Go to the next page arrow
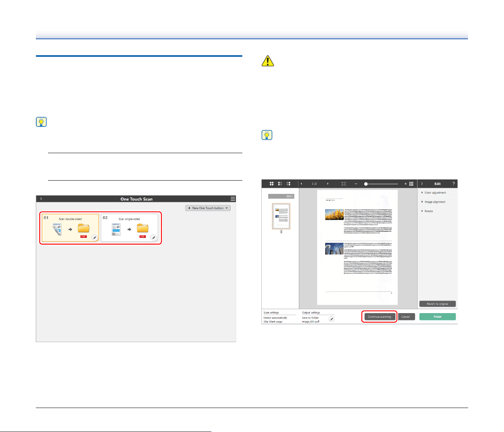Viewport: 504px width, 432px height. point(328,184)
